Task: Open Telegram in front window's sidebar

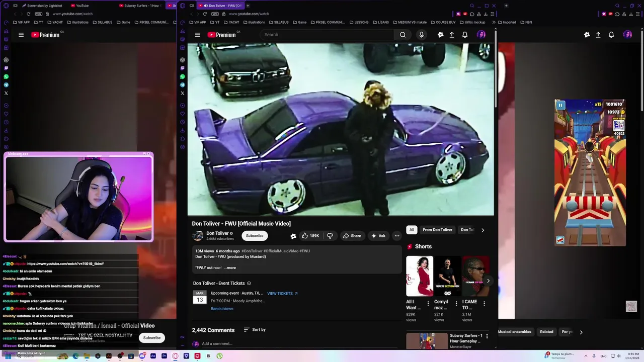Action: [182, 85]
